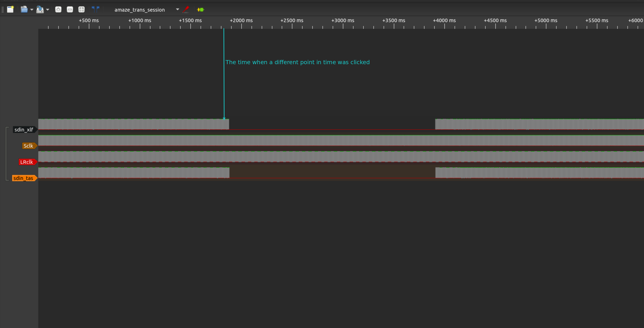The image size is (644, 328).
Task: Zoom in on the waveform
Action: coord(58,9)
